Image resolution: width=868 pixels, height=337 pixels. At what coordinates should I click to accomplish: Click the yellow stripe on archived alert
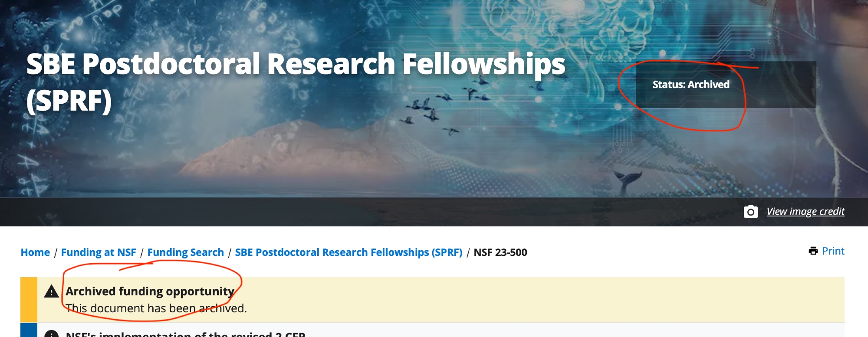coord(29,299)
